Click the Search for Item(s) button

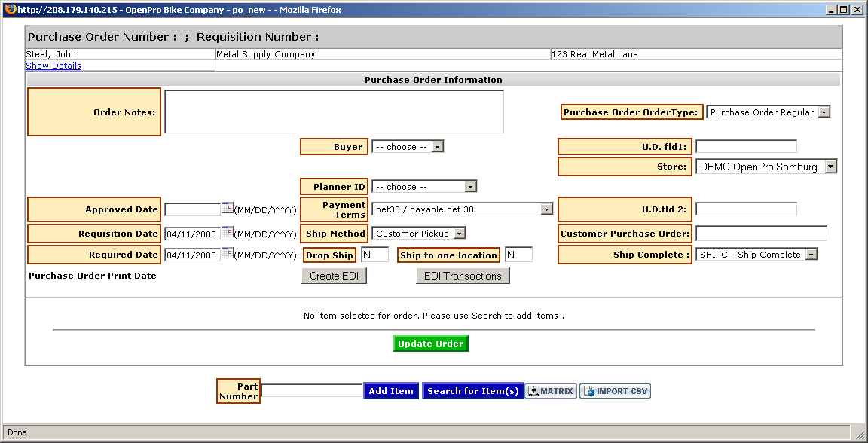pos(472,391)
